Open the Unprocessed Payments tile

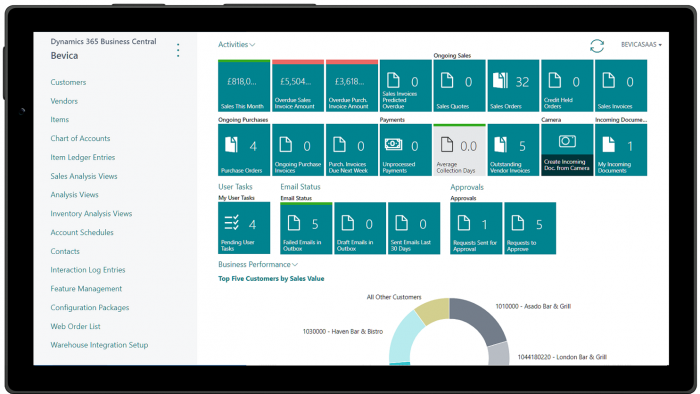[x=406, y=150]
